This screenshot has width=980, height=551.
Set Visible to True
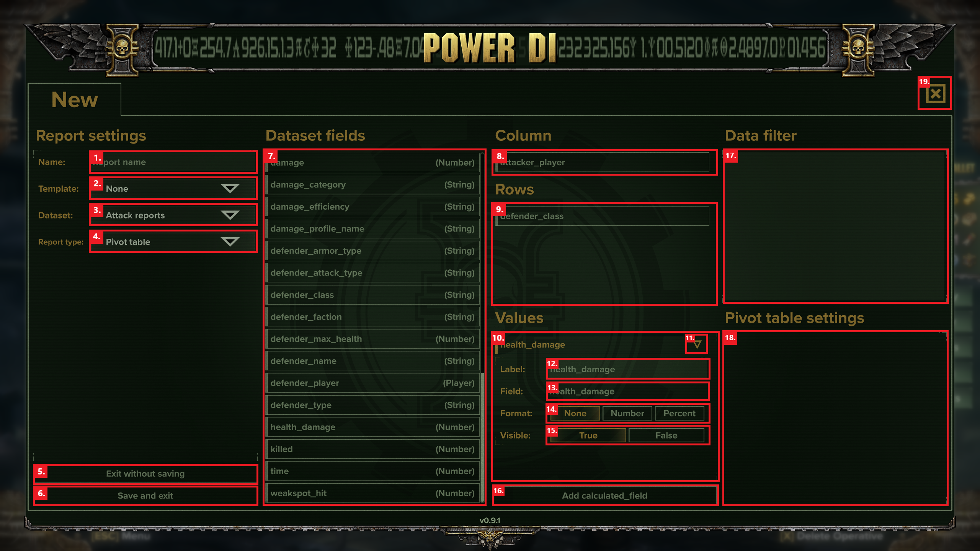click(588, 435)
